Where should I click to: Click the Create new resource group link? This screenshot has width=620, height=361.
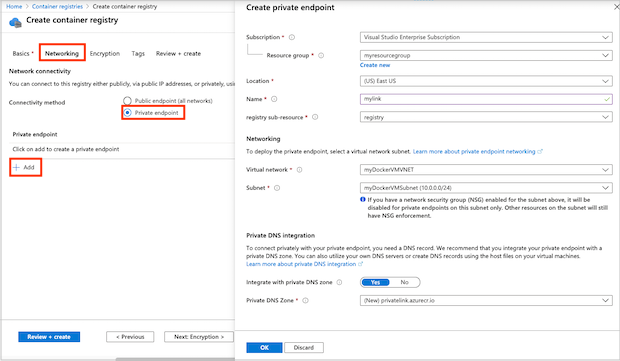(x=375, y=65)
